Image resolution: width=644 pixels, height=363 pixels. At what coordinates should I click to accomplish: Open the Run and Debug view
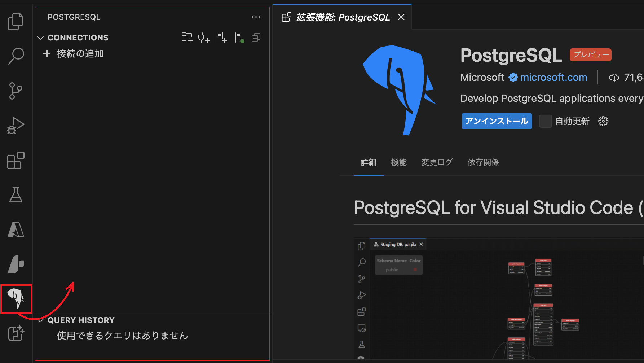(x=16, y=126)
